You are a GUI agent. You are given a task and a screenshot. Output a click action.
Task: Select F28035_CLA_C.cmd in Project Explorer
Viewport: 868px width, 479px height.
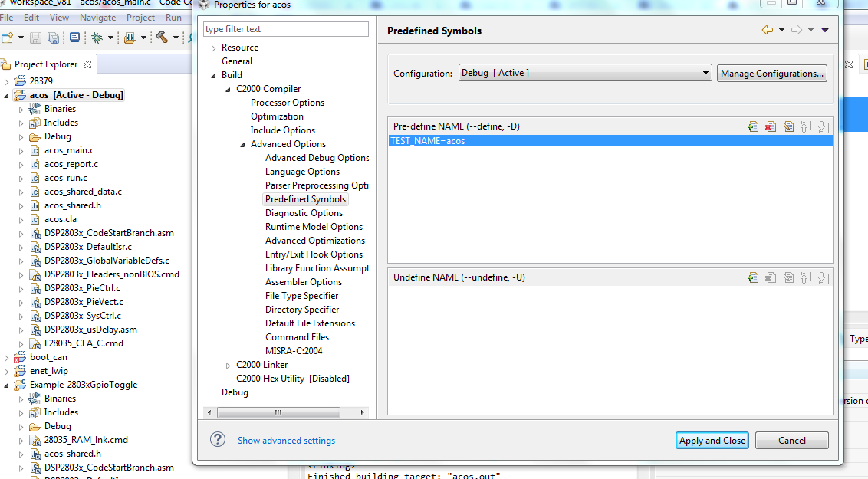84,343
